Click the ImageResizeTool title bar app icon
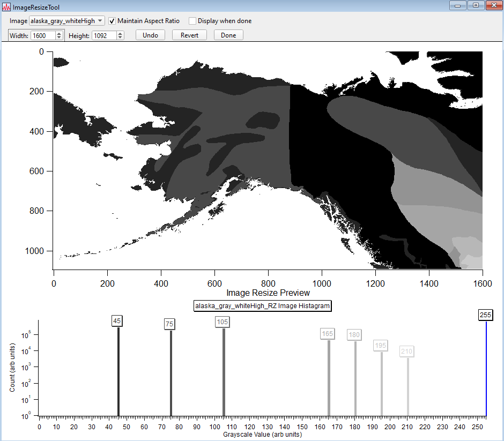Image resolution: width=504 pixels, height=441 pixels. tap(6, 6)
